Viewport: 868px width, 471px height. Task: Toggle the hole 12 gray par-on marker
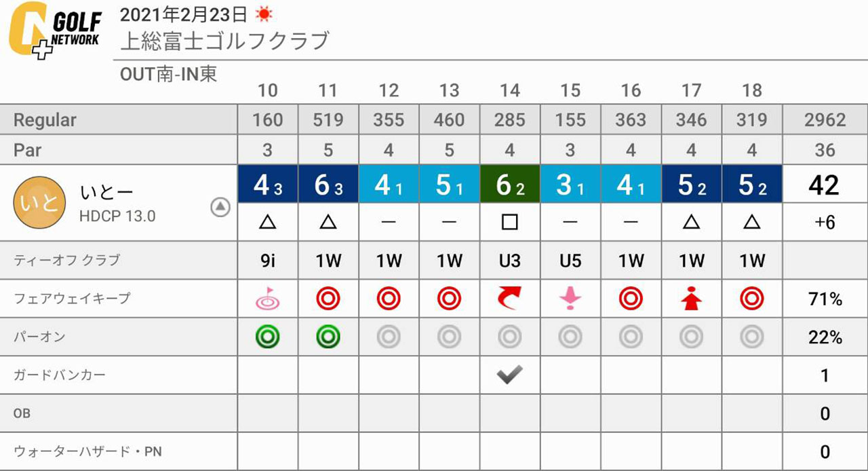389,337
